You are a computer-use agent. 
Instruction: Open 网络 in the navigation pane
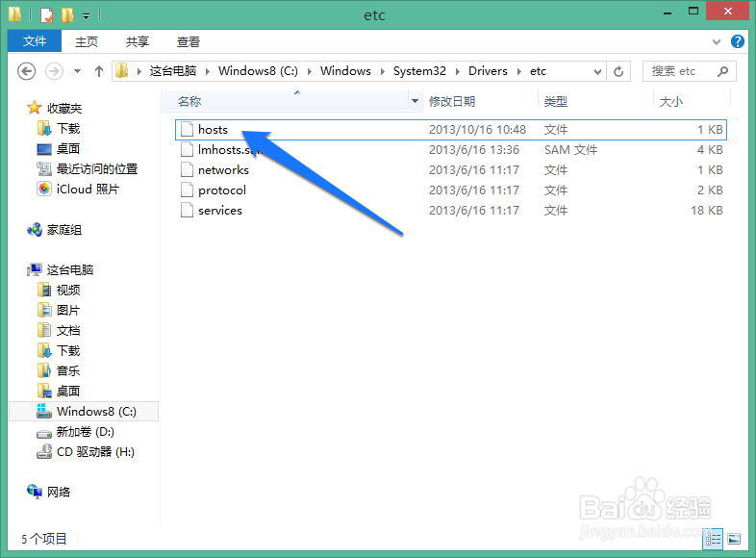(49, 492)
